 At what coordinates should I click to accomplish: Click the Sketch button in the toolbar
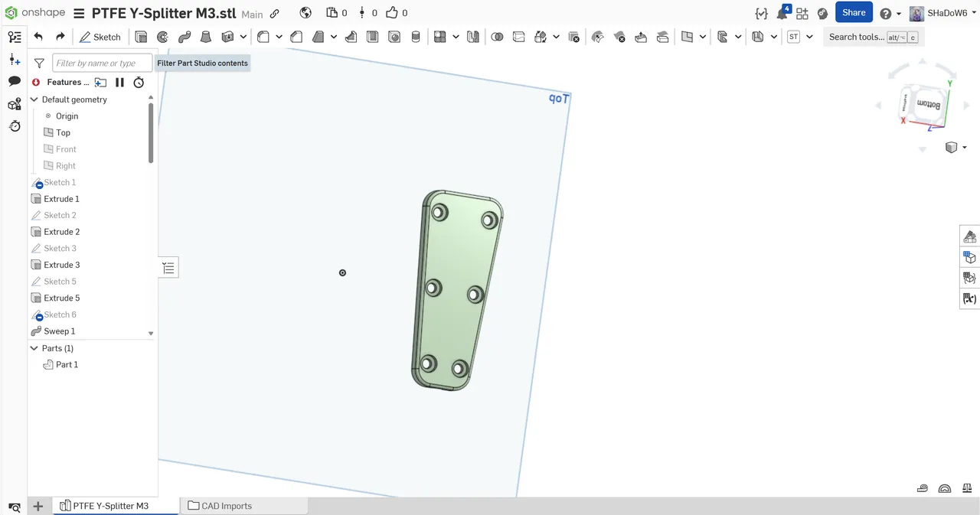100,37
